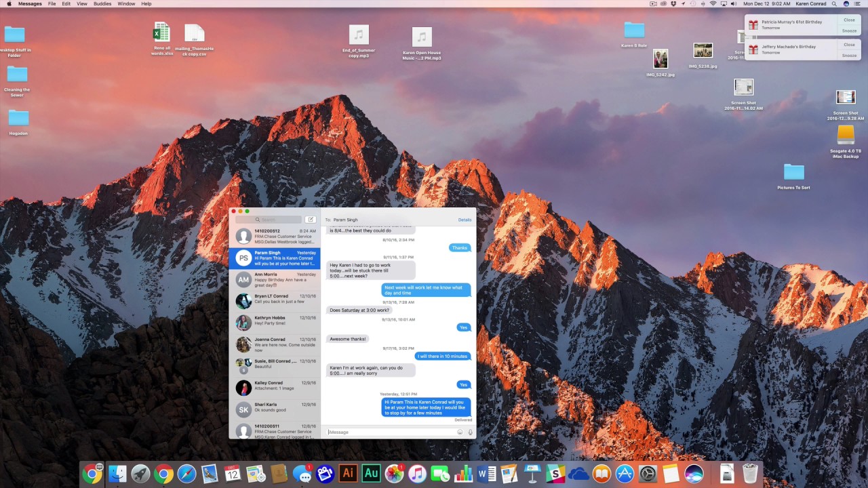
Task: Open the View menu
Action: 81,3
